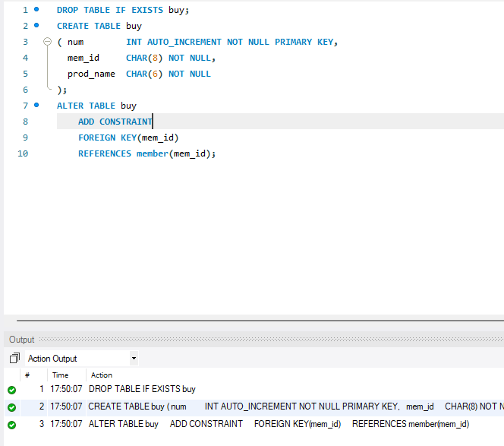Image resolution: width=504 pixels, height=446 pixels.
Task: Click REFERENCES member(mem_id) on line 10
Action: tap(147, 153)
